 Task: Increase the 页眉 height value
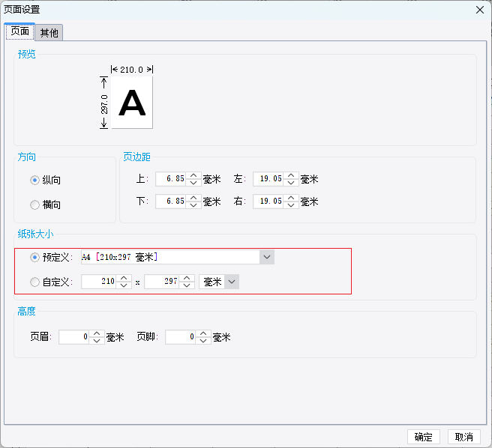97,333
